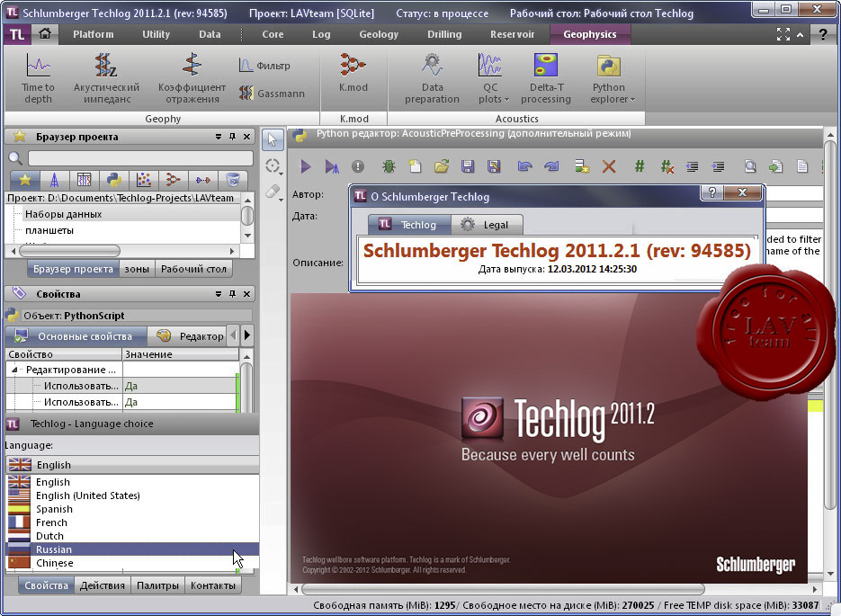841x616 pixels.
Task: Select Russian in the language list
Action: point(132,549)
